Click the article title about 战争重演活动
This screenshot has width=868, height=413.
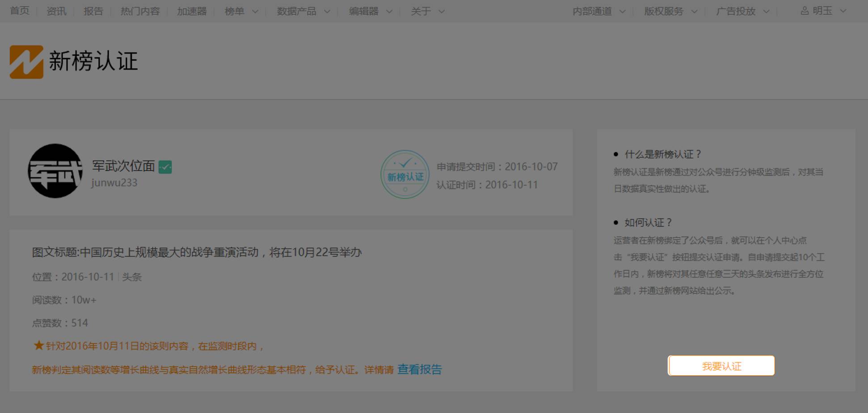point(197,253)
